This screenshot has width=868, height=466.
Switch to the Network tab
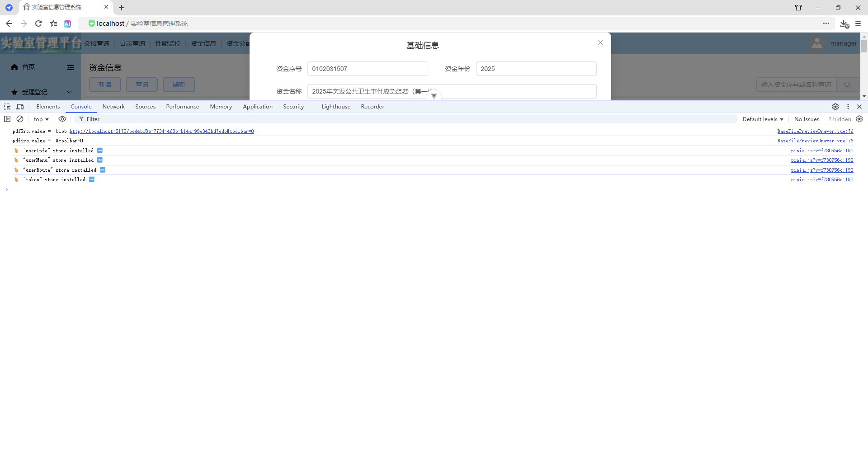[113, 107]
